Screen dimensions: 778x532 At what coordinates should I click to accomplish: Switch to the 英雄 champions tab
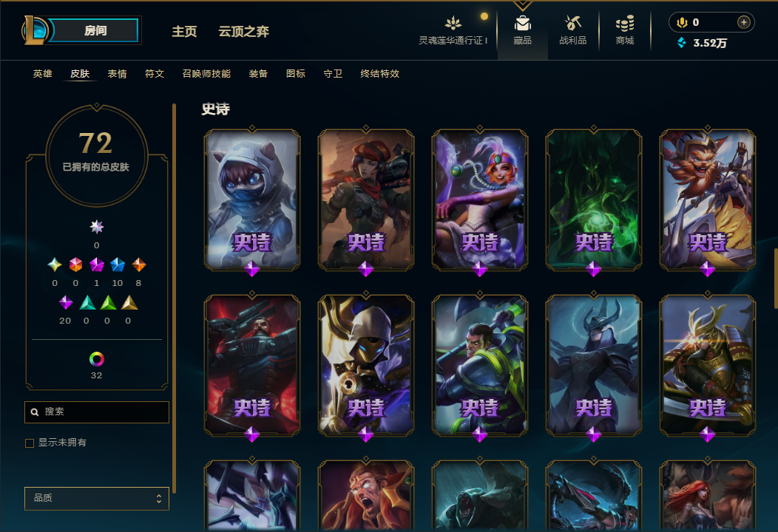[43, 74]
